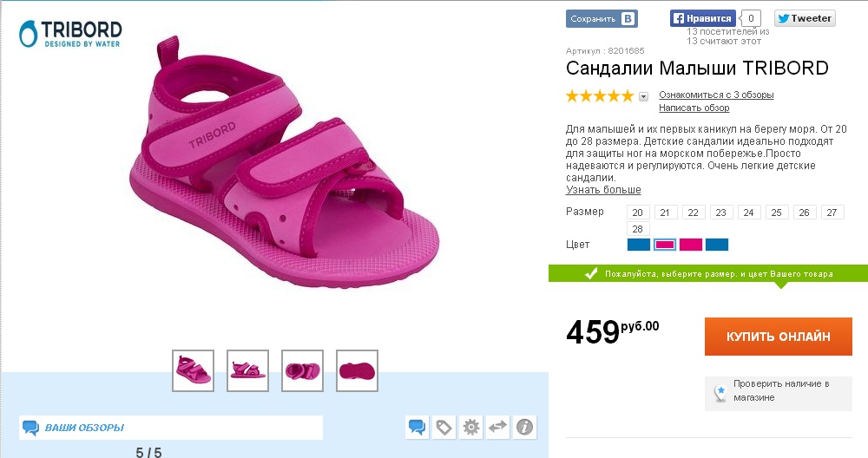Viewport: 868px width, 458px height.
Task: Click the 'Написать обзор' link
Action: [x=694, y=108]
